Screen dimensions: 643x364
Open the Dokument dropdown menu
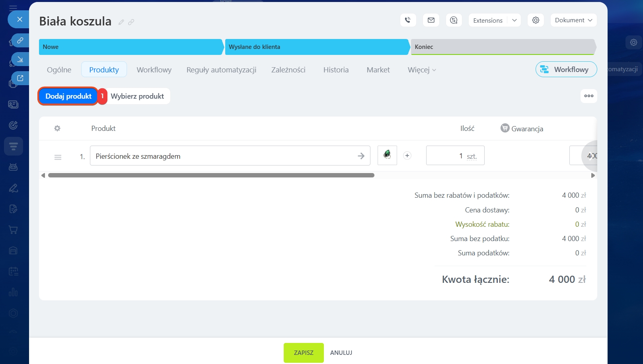pos(573,20)
